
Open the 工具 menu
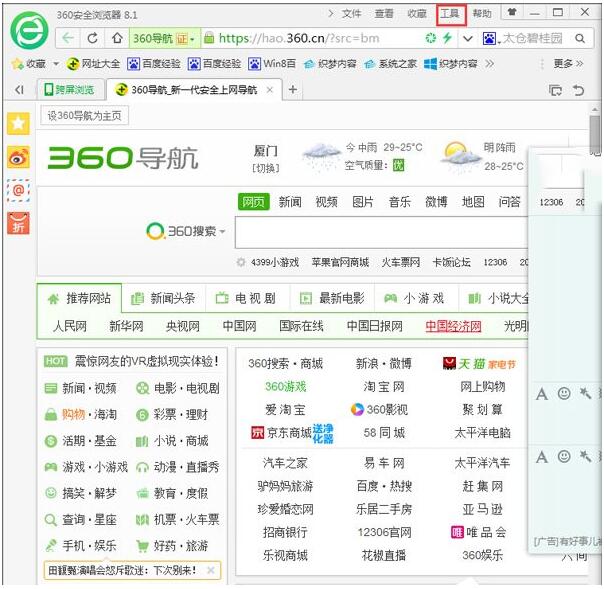(x=450, y=13)
